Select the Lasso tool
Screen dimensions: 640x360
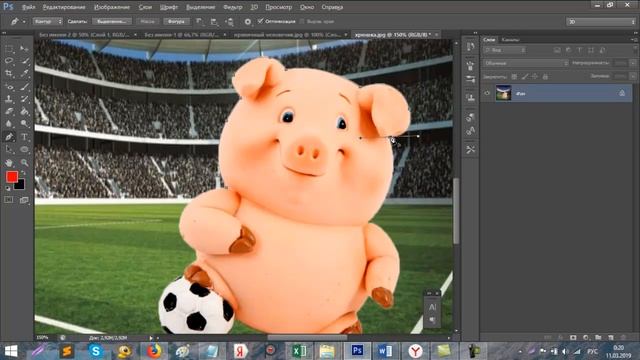(x=9, y=61)
